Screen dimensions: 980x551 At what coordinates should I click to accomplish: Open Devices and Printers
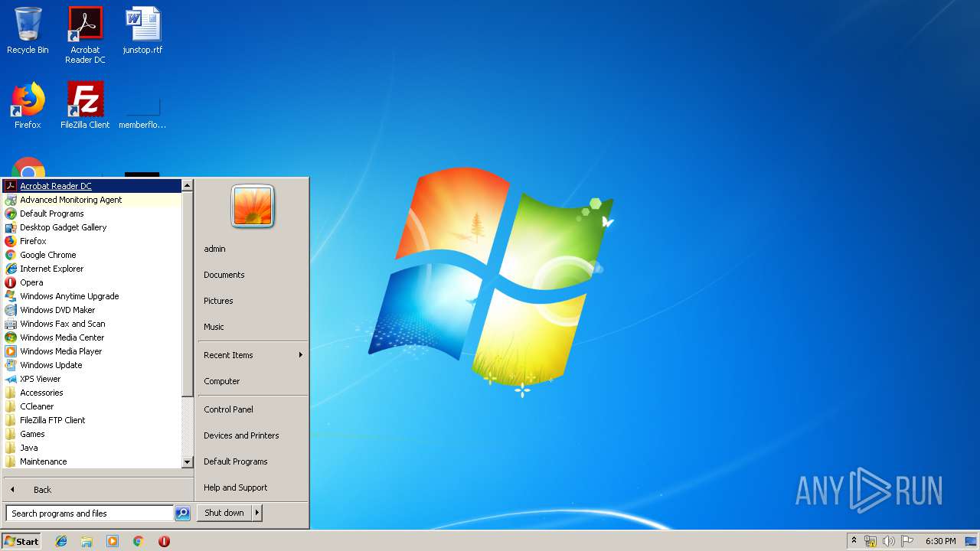(253, 435)
